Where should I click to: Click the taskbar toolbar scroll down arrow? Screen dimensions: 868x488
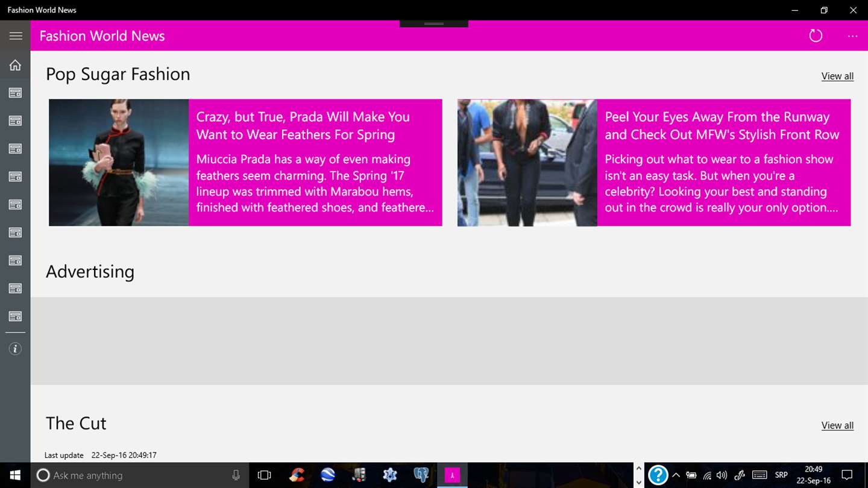pos(638,482)
